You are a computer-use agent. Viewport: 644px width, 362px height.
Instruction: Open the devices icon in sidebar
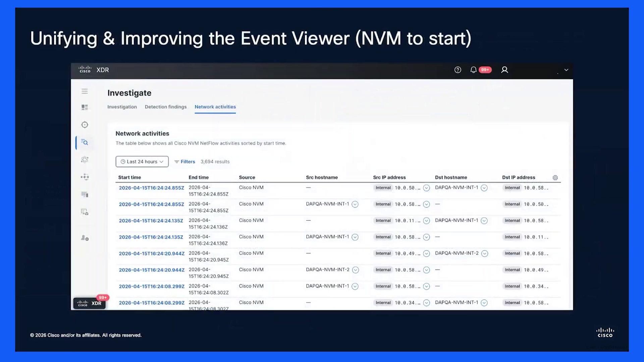click(x=85, y=194)
